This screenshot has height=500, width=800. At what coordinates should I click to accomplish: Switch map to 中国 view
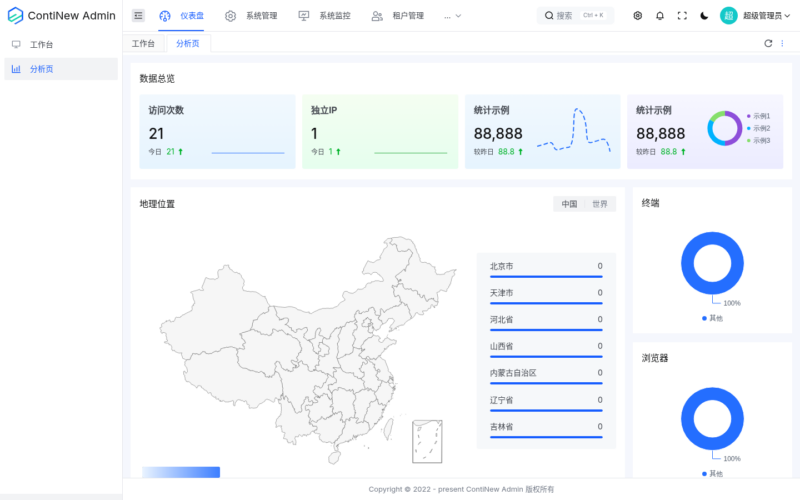pyautogui.click(x=569, y=204)
